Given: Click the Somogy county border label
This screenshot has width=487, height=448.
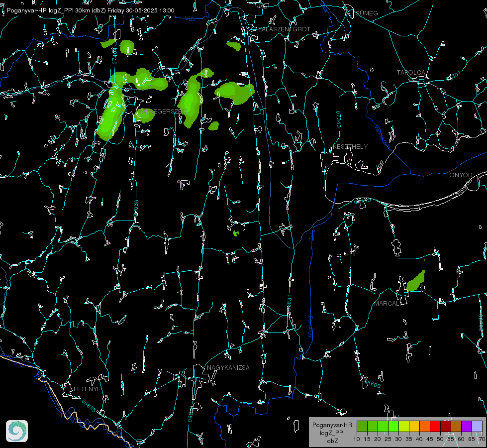Looking at the screenshot, I should pyautogui.click(x=310, y=327).
